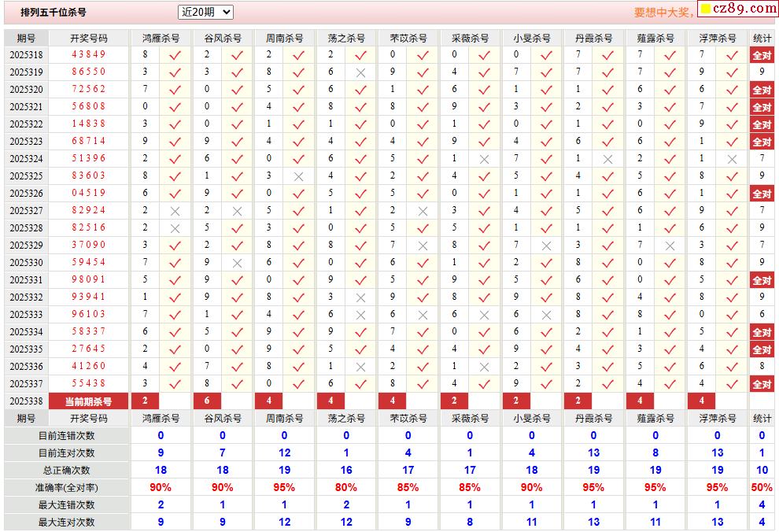Click 总正确次数 value 16 under 荡之杀号
This screenshot has height=532, width=779.
pos(346,470)
